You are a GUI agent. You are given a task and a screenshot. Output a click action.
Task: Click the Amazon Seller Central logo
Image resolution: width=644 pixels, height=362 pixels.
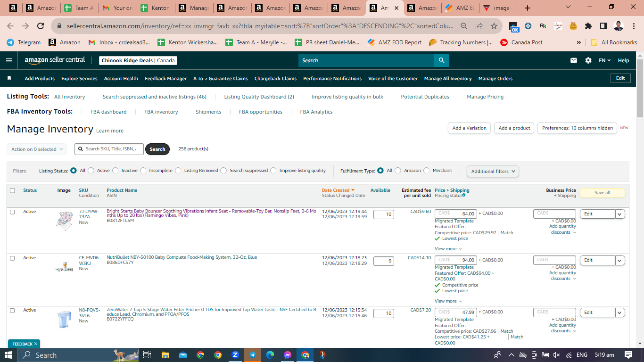pyautogui.click(x=55, y=60)
